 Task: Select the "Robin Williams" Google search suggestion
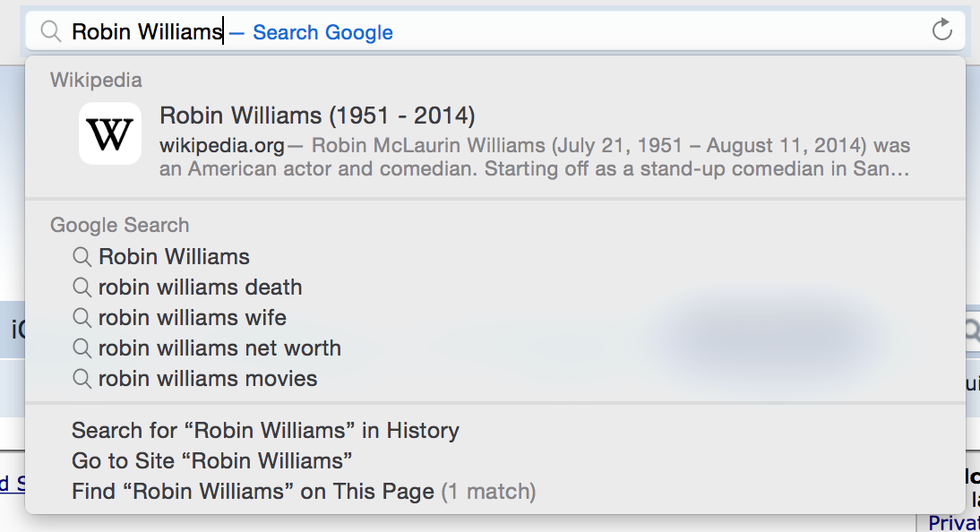175,257
